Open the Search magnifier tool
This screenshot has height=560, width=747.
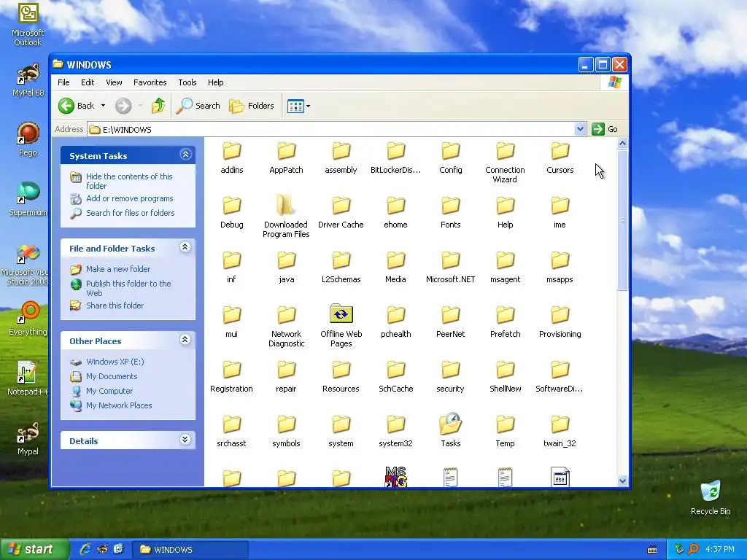coord(198,106)
